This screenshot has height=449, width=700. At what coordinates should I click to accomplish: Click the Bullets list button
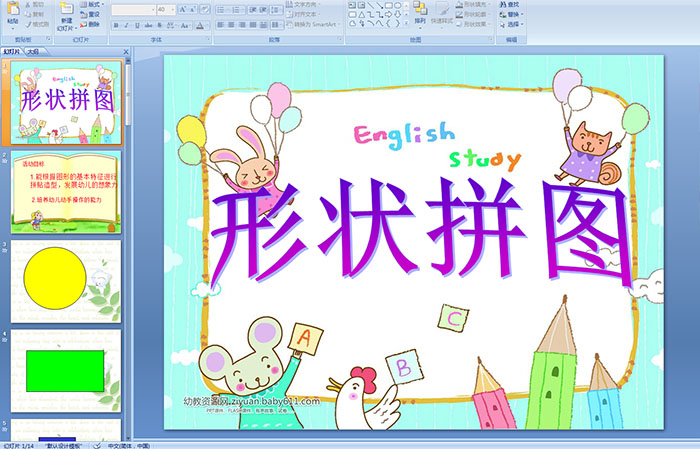click(222, 10)
